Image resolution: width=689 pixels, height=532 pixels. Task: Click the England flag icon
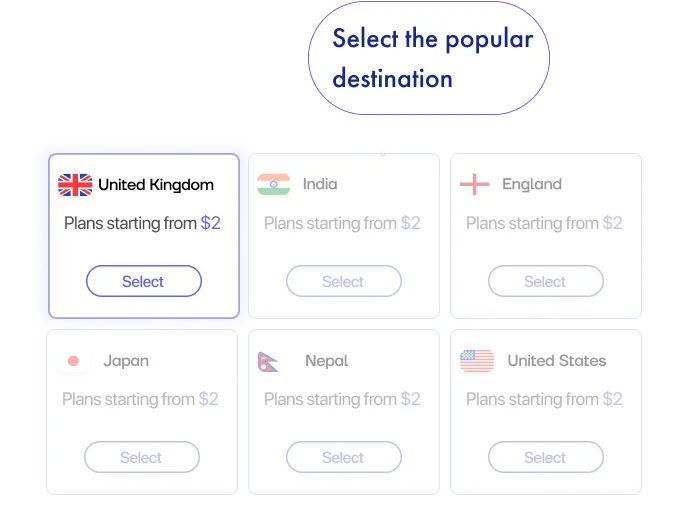pyautogui.click(x=474, y=184)
